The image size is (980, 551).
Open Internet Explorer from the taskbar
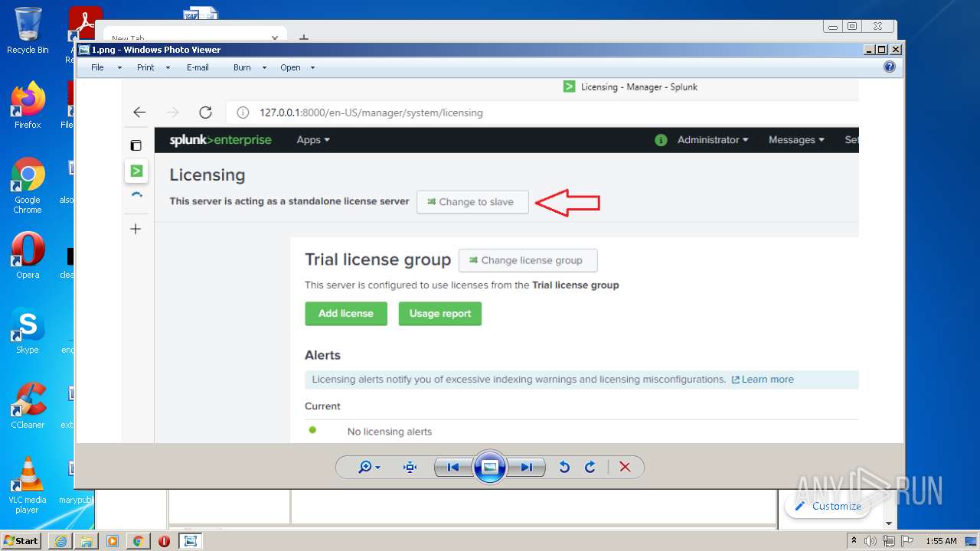coord(60,541)
